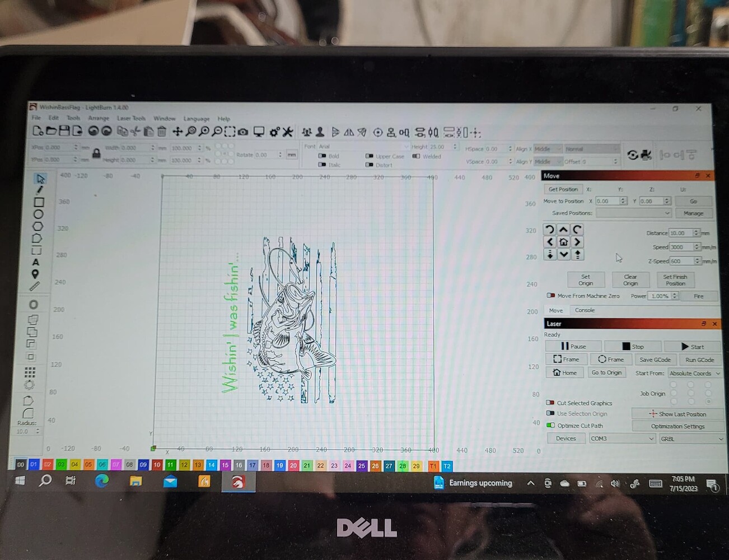Click the Set Origin button

586,279
